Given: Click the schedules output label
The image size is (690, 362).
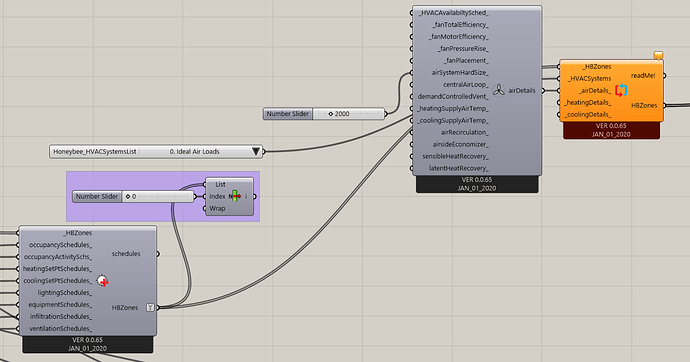Looking at the screenshot, I should [126, 253].
